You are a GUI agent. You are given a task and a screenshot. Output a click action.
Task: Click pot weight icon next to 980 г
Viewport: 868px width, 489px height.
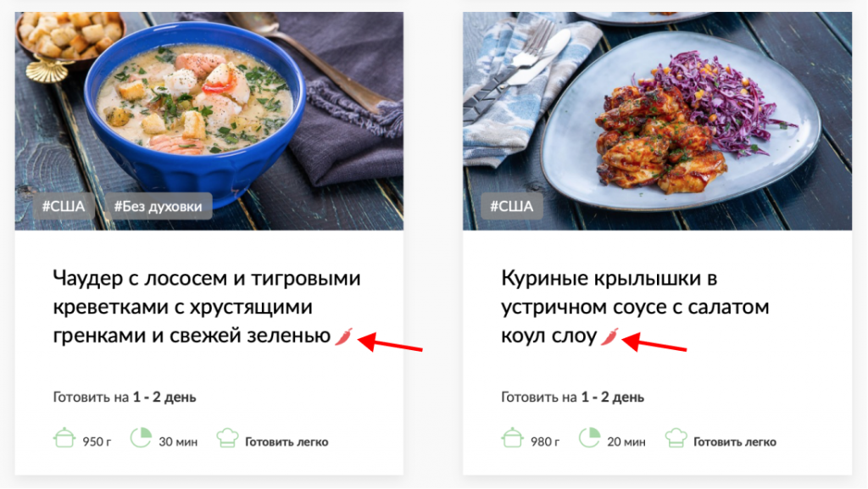[512, 437]
